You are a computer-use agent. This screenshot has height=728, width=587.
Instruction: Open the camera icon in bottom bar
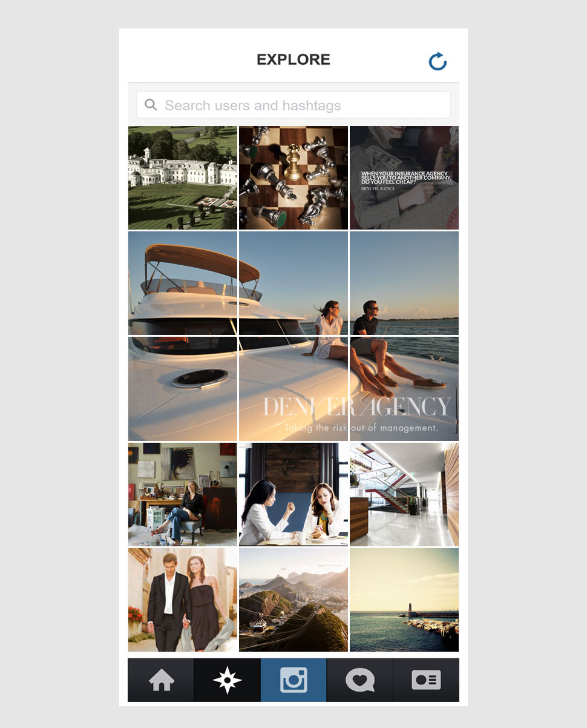[293, 680]
